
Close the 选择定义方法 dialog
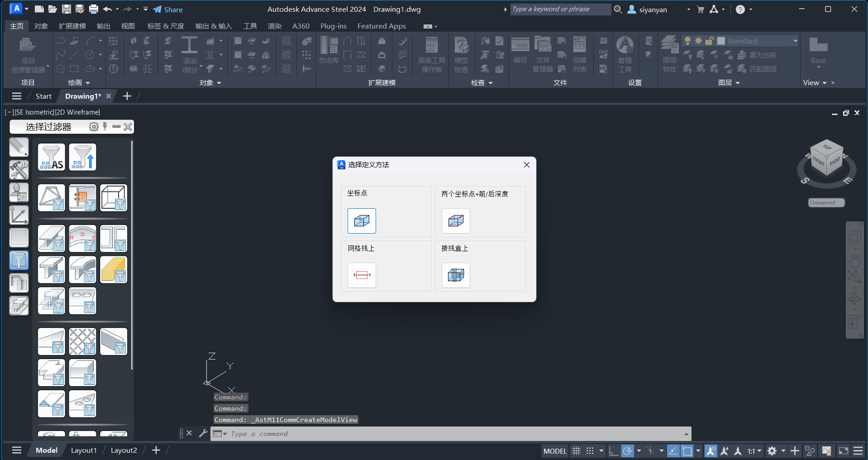[527, 165]
